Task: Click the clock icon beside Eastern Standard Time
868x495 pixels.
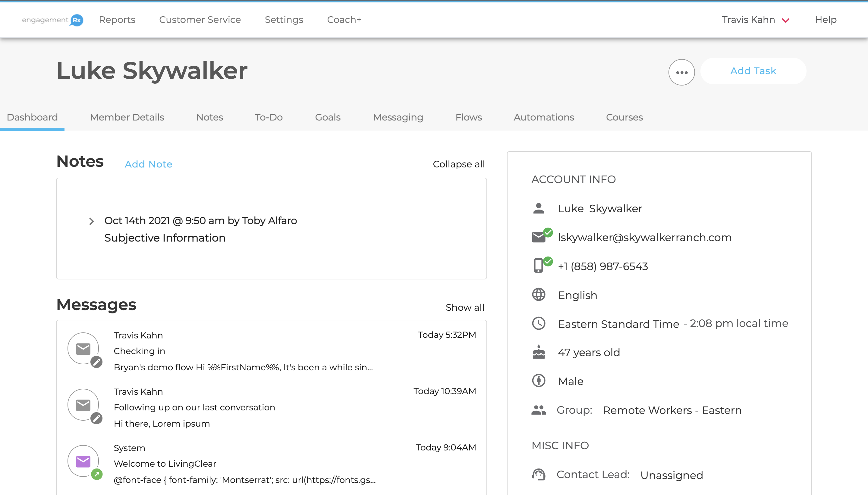Action: 539,323
